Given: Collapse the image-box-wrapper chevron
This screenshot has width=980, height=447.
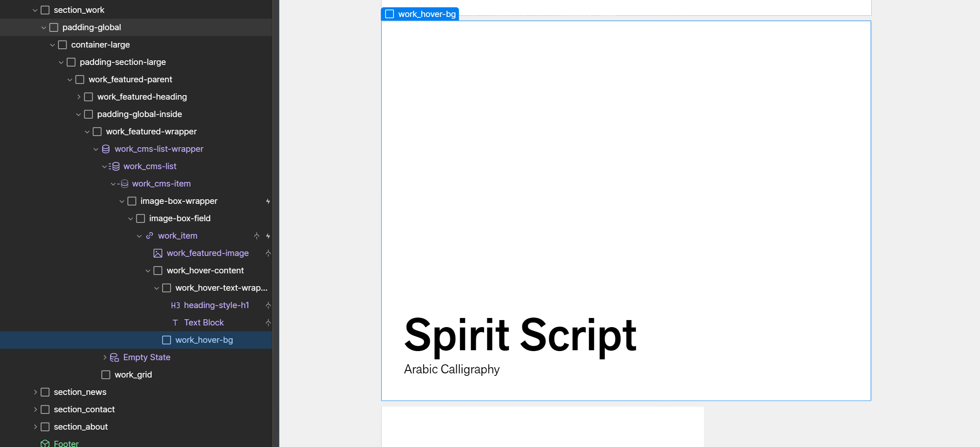Looking at the screenshot, I should point(122,201).
